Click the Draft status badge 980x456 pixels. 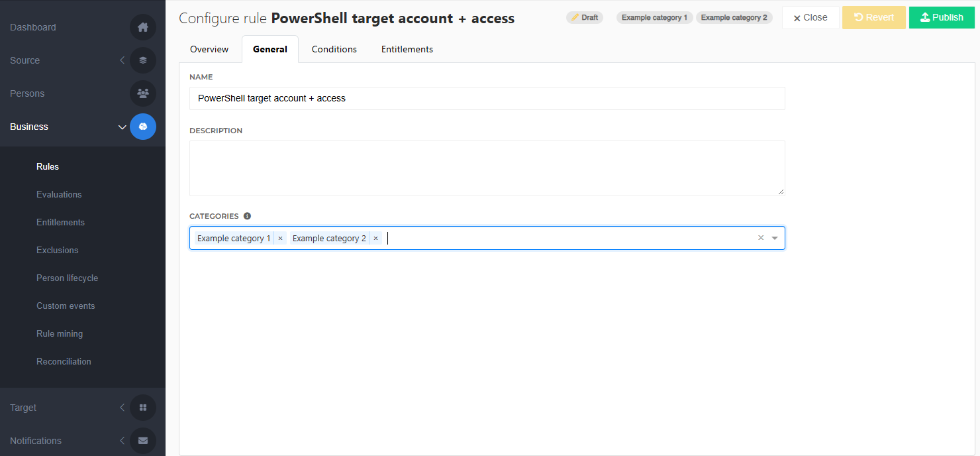pyautogui.click(x=585, y=18)
